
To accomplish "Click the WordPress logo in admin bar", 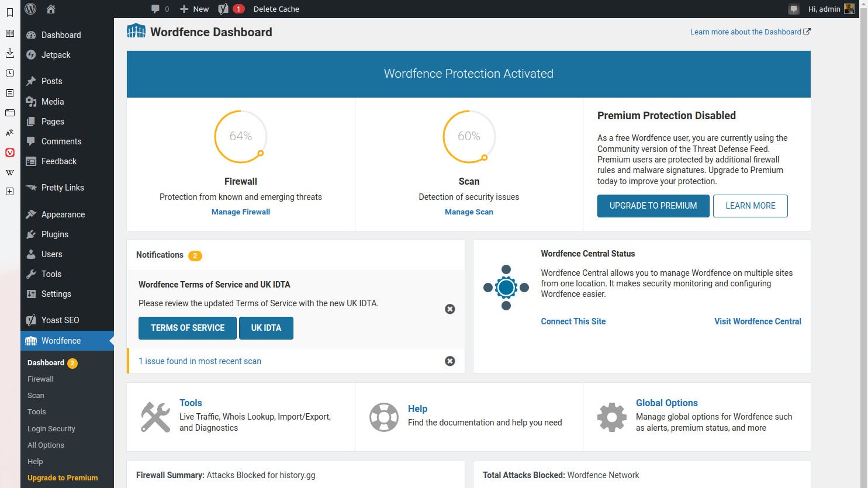I will (30, 9).
